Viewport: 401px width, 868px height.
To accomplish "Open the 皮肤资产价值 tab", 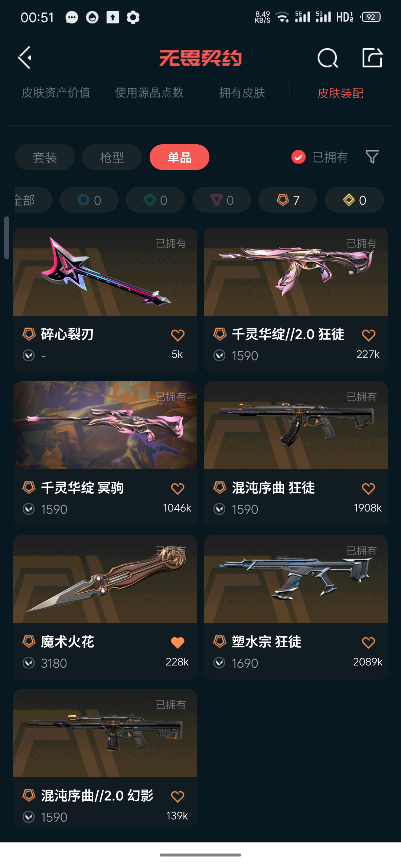I will pos(56,93).
